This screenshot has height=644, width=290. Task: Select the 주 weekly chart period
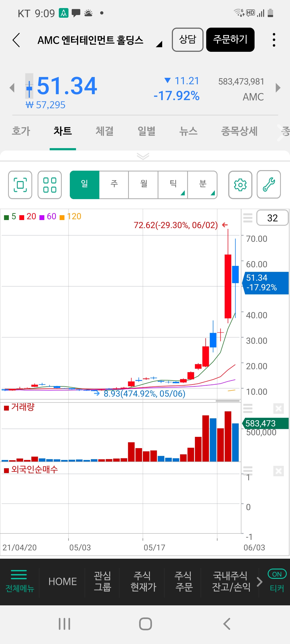[114, 185]
